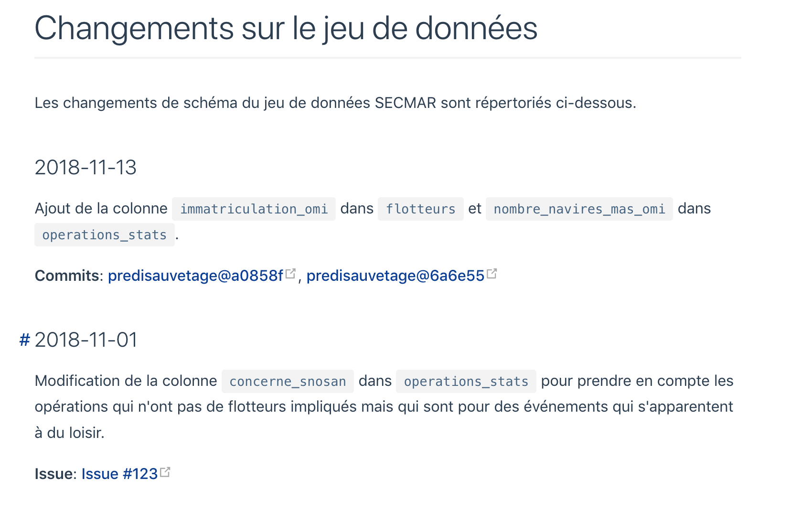Viewport: 812px width, 511px height.
Task: Open the predisauvetage@6a6e55 commit link
Action: point(395,276)
